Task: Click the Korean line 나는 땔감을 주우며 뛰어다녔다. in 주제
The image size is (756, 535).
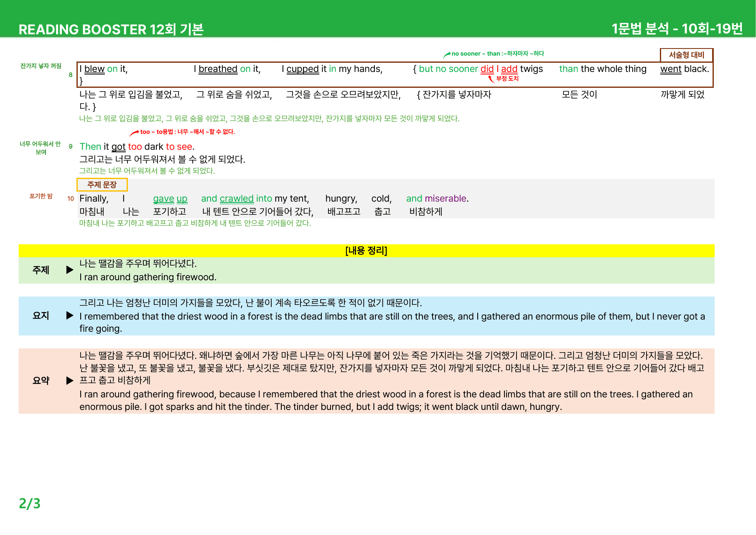Action: 138,264
